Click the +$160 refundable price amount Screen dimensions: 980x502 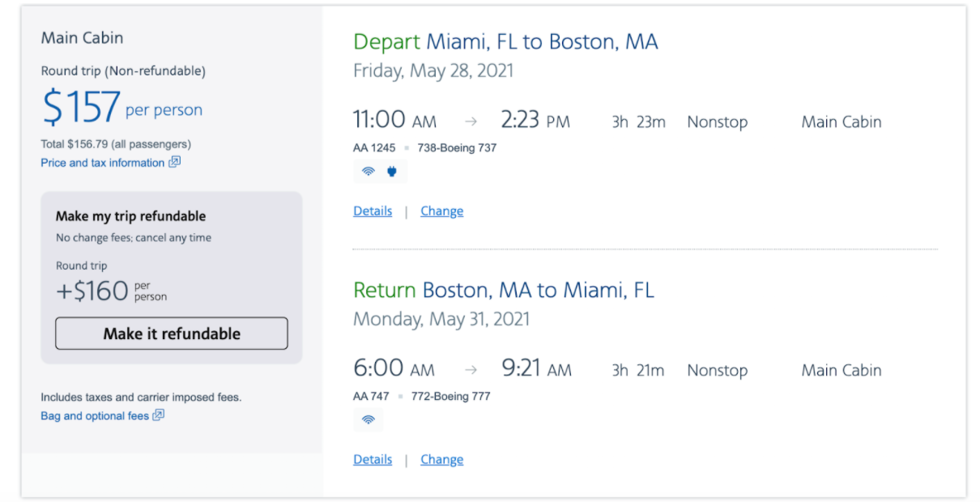tap(92, 291)
